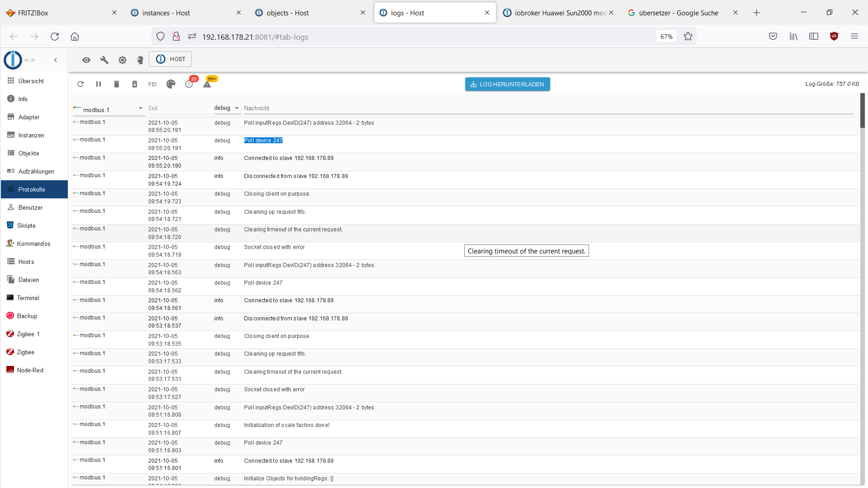Open Node-Red in the sidebar
This screenshot has height=488, width=868.
34,370
